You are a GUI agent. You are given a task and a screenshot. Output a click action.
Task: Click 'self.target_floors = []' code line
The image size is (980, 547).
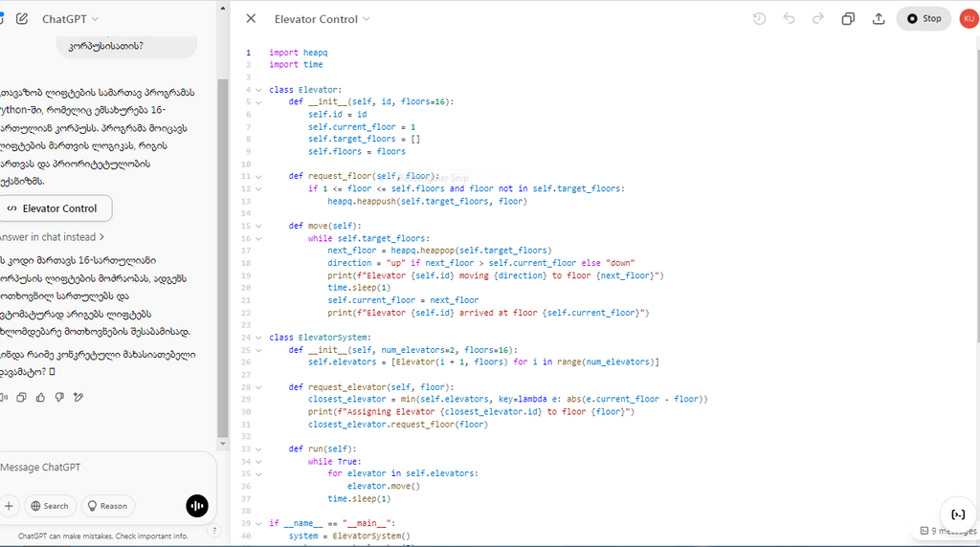pos(364,139)
